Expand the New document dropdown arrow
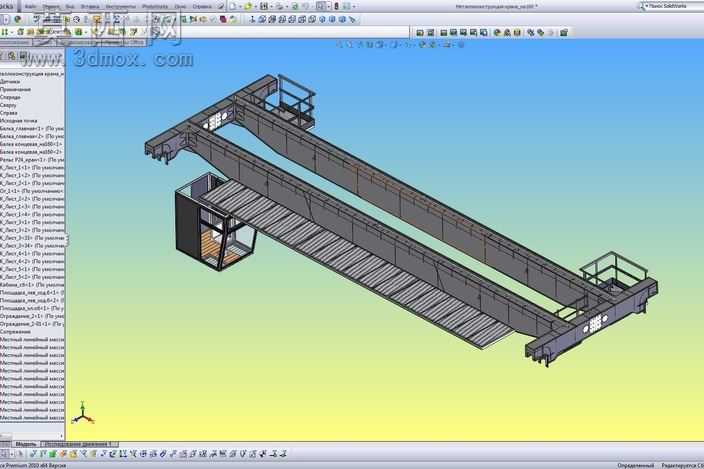The width and height of the screenshot is (704, 469). 240,7
